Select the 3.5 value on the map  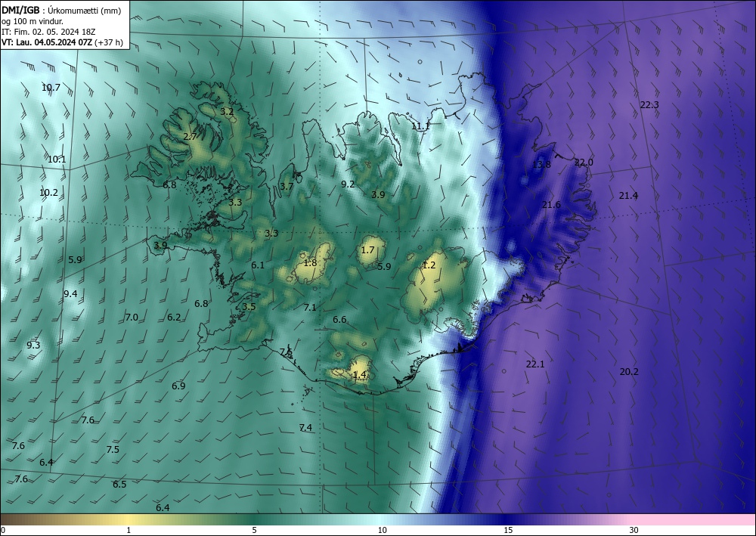249,307
